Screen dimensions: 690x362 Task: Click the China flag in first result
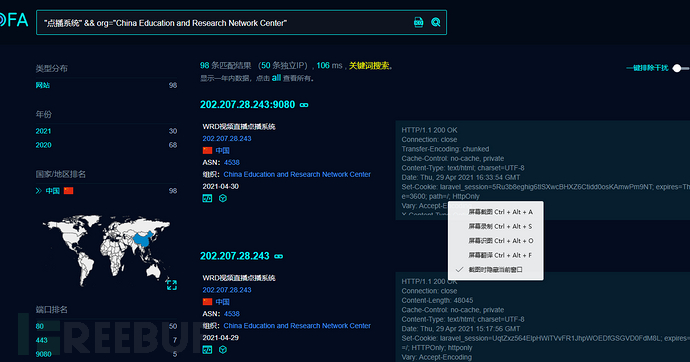pos(207,150)
